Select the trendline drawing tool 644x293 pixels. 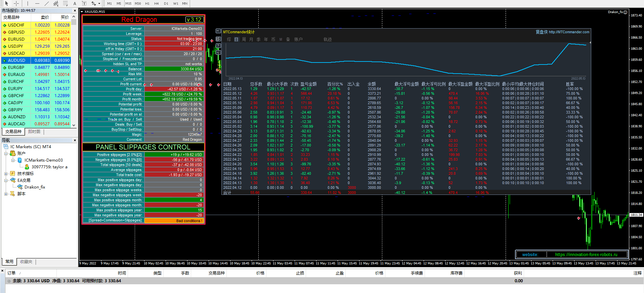coord(46,3)
